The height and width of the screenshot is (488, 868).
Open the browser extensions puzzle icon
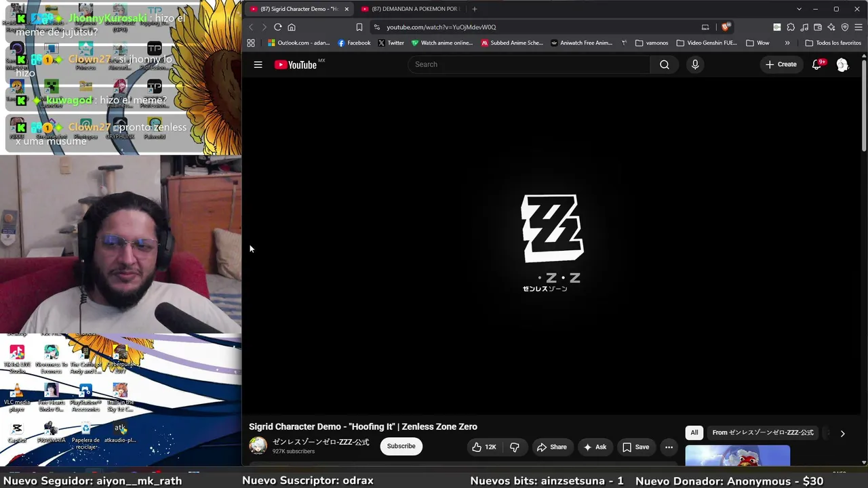(791, 27)
